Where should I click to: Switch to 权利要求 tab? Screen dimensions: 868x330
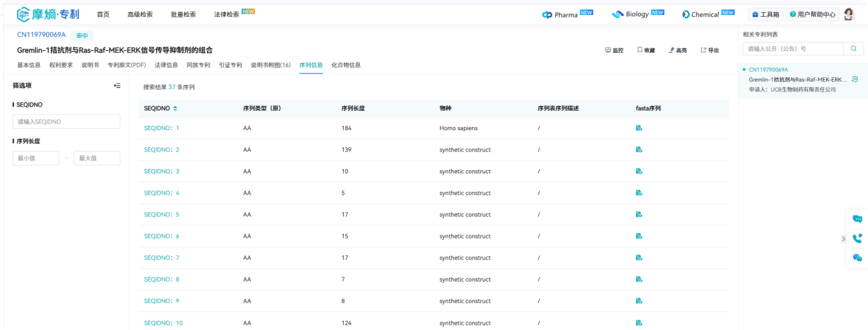[61, 65]
